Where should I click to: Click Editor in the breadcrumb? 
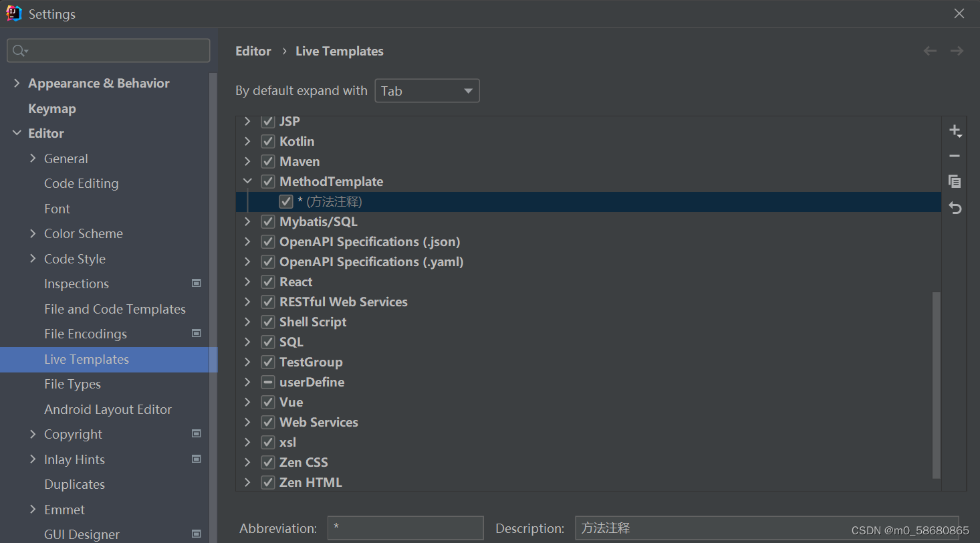click(253, 51)
